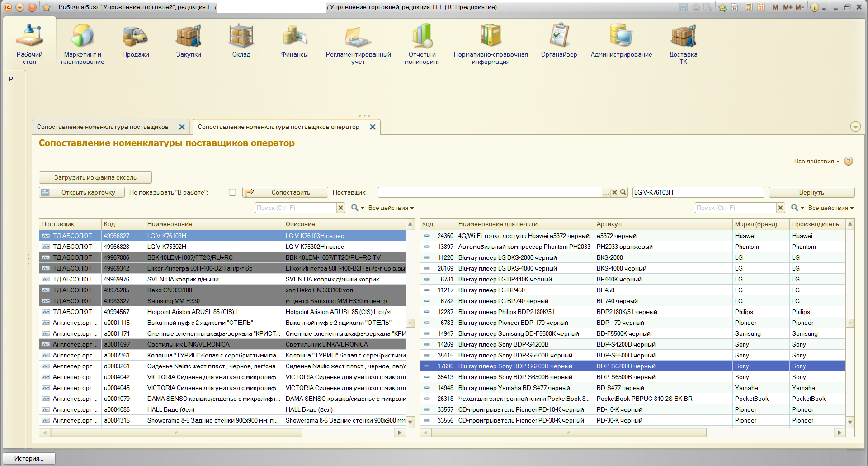
Task: Click the left table search input field
Action: tap(296, 208)
